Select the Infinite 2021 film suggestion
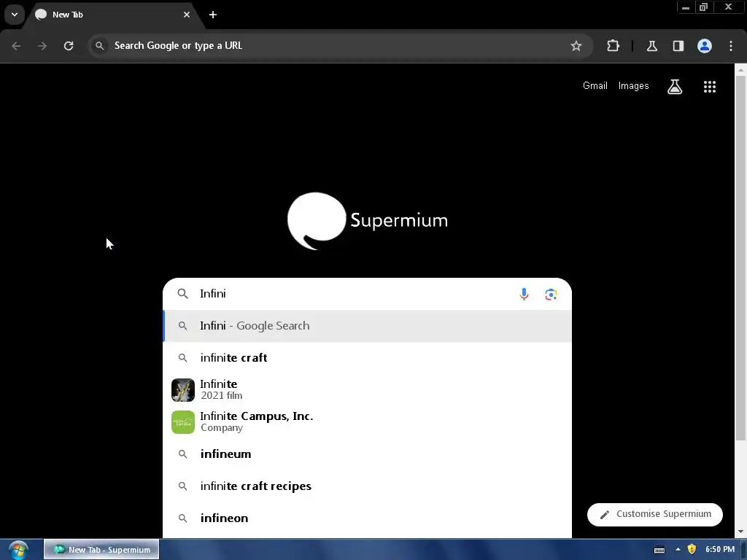Screen dimensions: 747x560 [368, 389]
